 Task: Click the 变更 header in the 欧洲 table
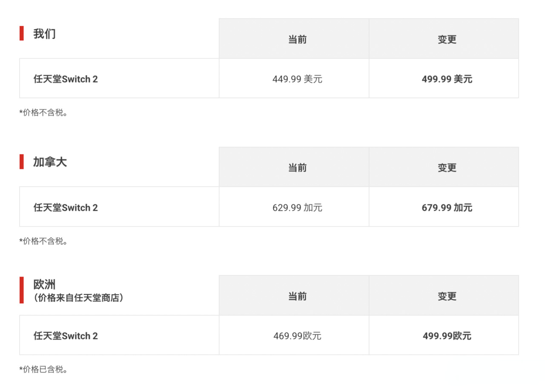447,296
